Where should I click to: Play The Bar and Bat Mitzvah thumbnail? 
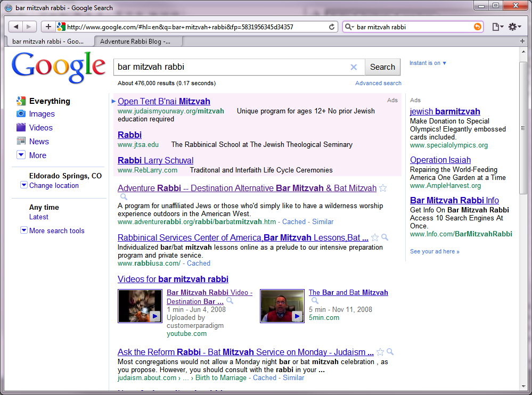click(282, 306)
